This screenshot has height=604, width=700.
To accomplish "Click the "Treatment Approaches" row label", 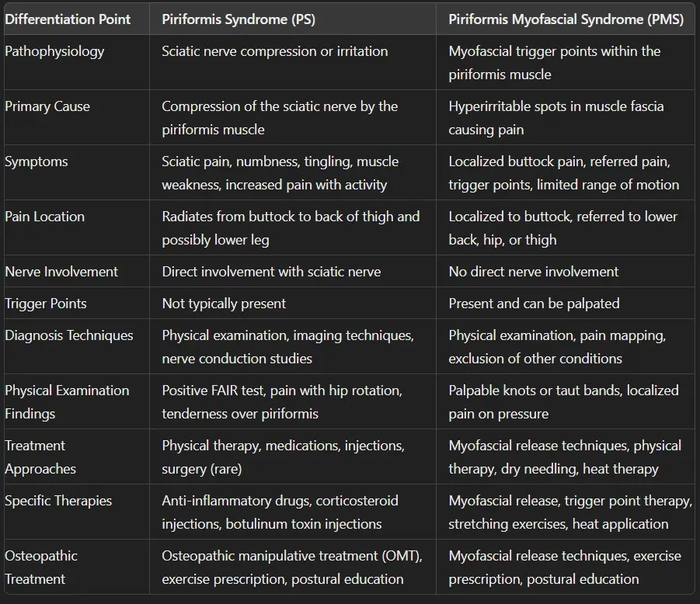I will (x=40, y=456).
